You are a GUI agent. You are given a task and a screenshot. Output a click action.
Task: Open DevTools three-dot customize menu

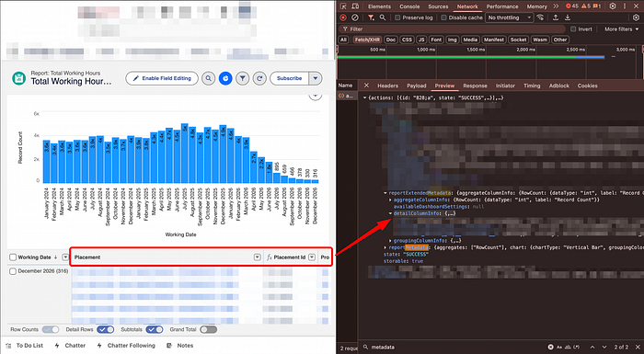tap(625, 6)
